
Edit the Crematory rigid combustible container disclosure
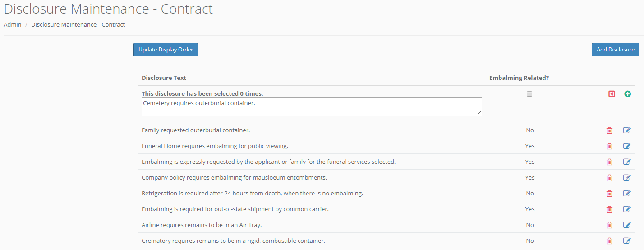pyautogui.click(x=627, y=241)
